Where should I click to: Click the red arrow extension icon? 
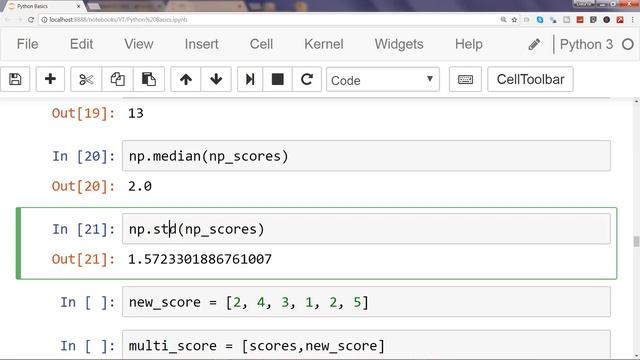click(x=620, y=20)
